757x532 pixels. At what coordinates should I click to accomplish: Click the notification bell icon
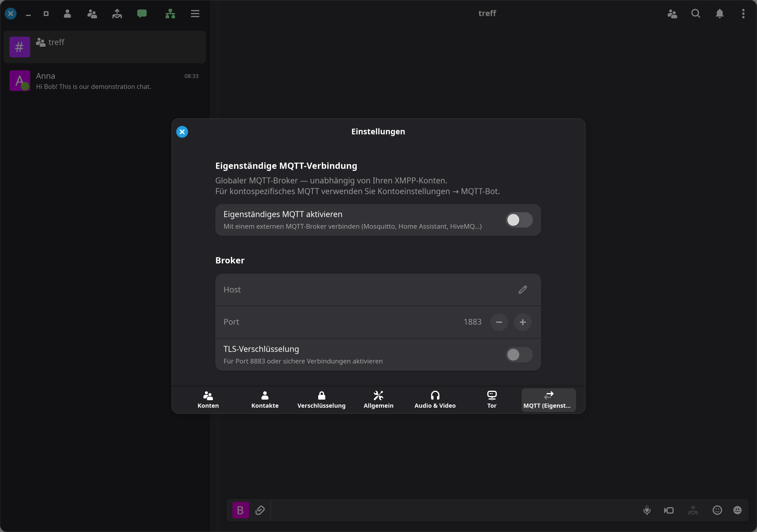pyautogui.click(x=719, y=14)
